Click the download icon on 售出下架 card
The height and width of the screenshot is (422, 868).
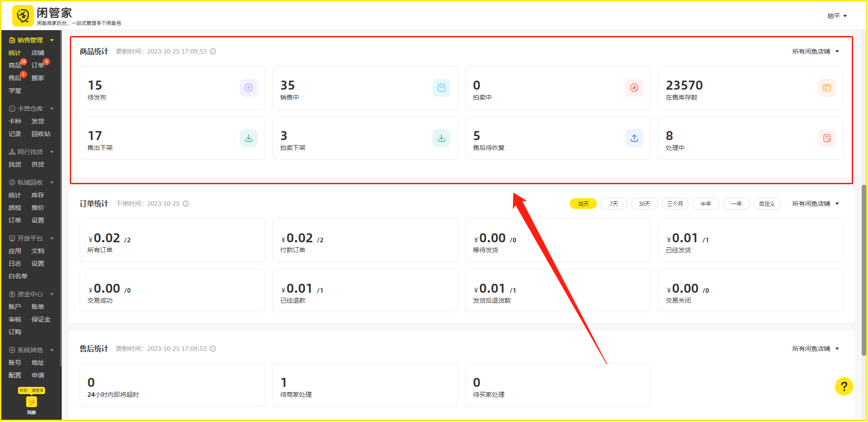248,138
